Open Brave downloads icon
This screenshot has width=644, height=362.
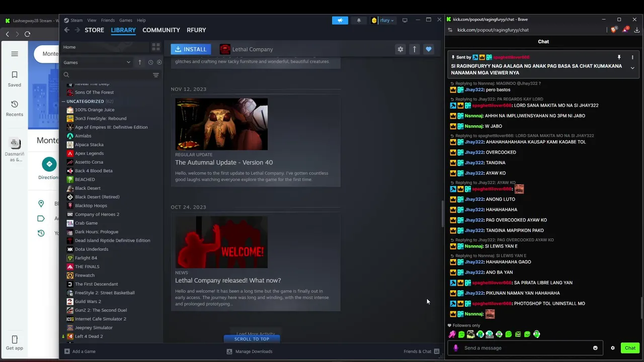click(636, 30)
